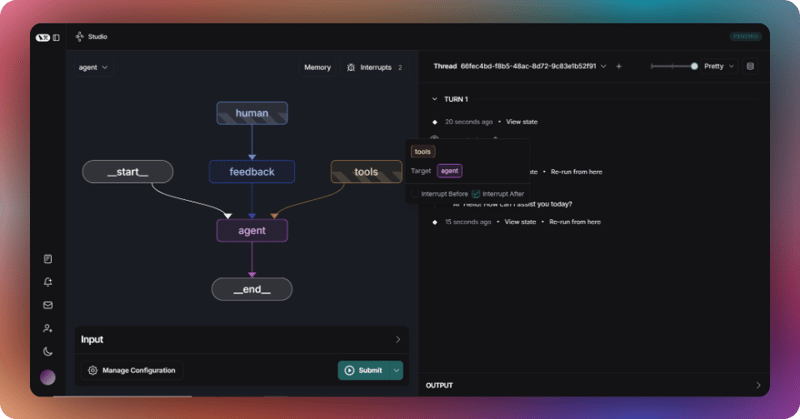Enable the Interrupt Before checkbox
Screen dimensions: 800x419
416,193
